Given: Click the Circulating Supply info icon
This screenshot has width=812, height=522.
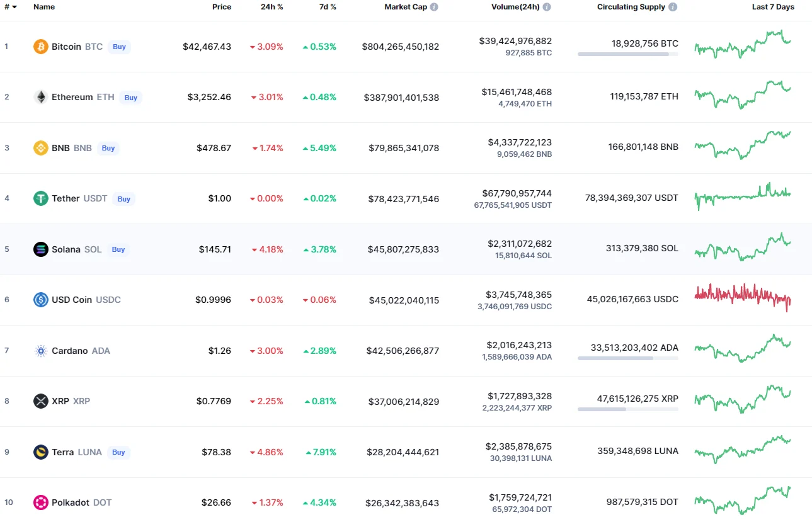Looking at the screenshot, I should click(673, 7).
